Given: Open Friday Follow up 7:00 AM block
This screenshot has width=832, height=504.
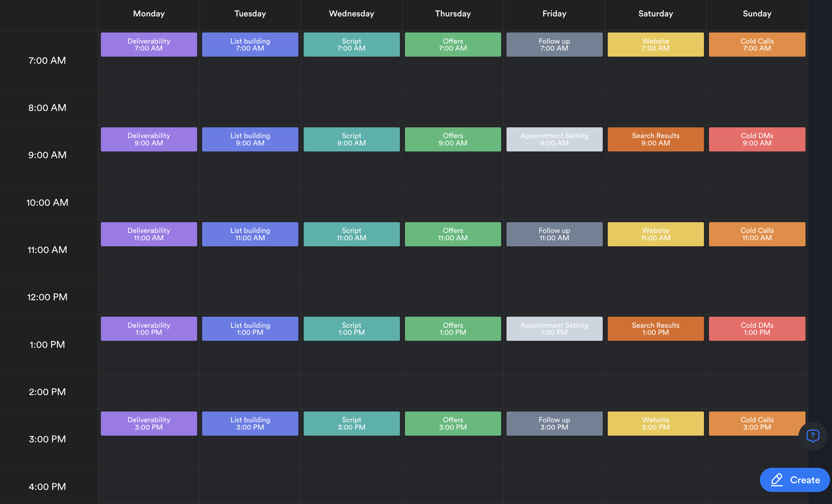Looking at the screenshot, I should tap(554, 45).
